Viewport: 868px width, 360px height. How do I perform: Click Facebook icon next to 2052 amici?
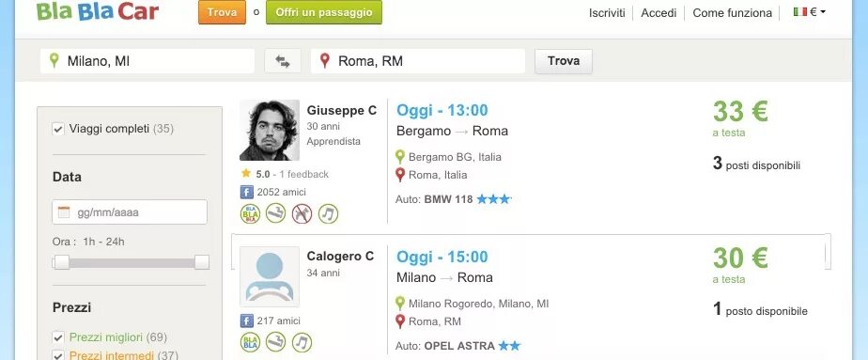246,192
